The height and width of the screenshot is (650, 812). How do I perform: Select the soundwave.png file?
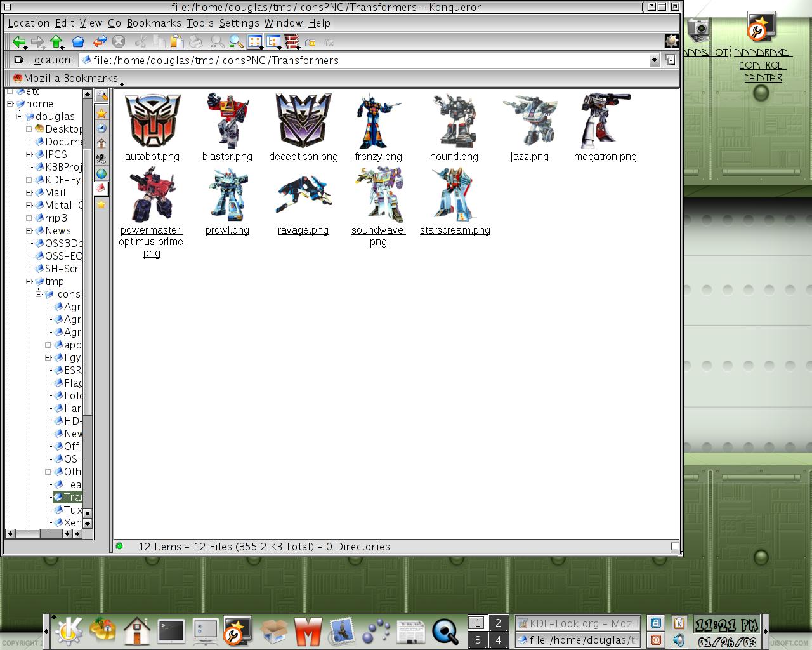point(379,207)
